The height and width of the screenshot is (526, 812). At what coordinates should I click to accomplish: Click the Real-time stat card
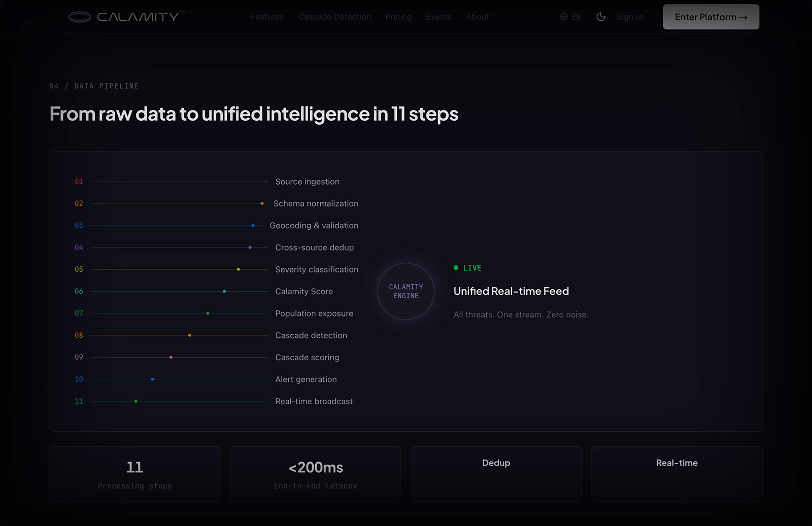pyautogui.click(x=677, y=474)
